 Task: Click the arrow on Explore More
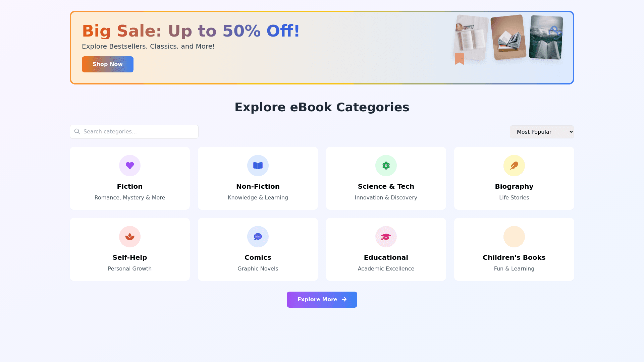[x=344, y=299]
